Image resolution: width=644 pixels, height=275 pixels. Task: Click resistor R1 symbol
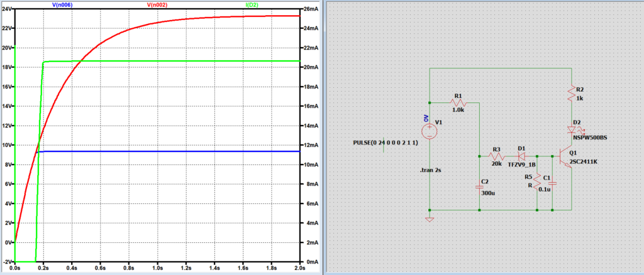pos(458,102)
